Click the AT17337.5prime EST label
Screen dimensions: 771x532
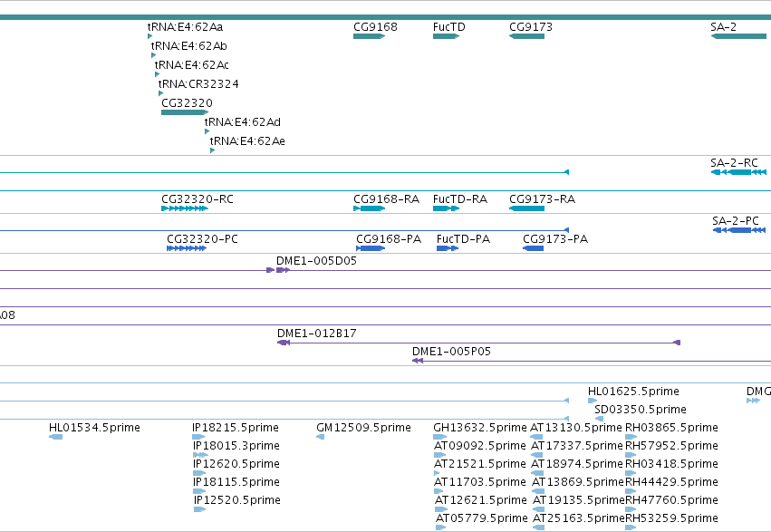[577, 447]
